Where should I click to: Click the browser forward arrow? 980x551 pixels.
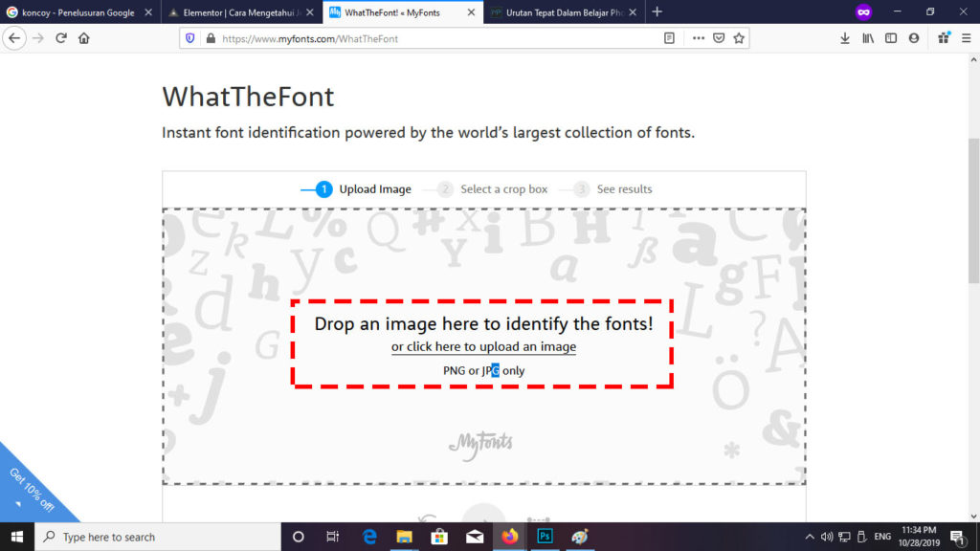(38, 38)
